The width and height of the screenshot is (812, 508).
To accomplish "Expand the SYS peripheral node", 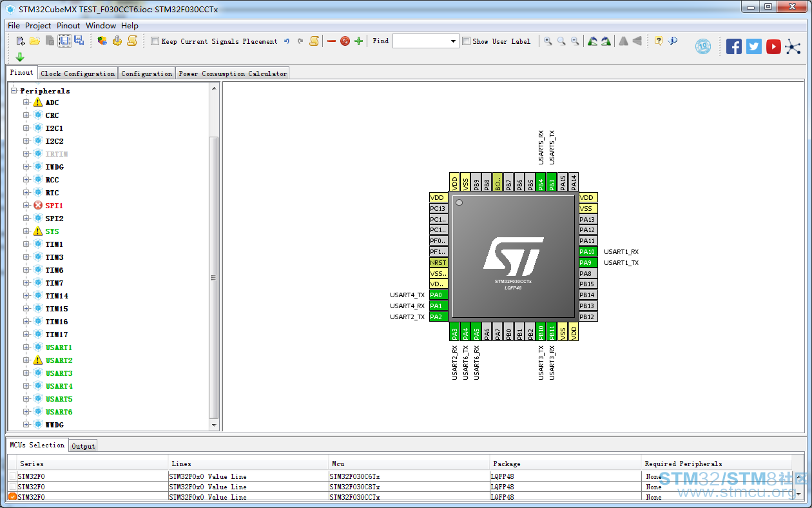I will [x=26, y=231].
